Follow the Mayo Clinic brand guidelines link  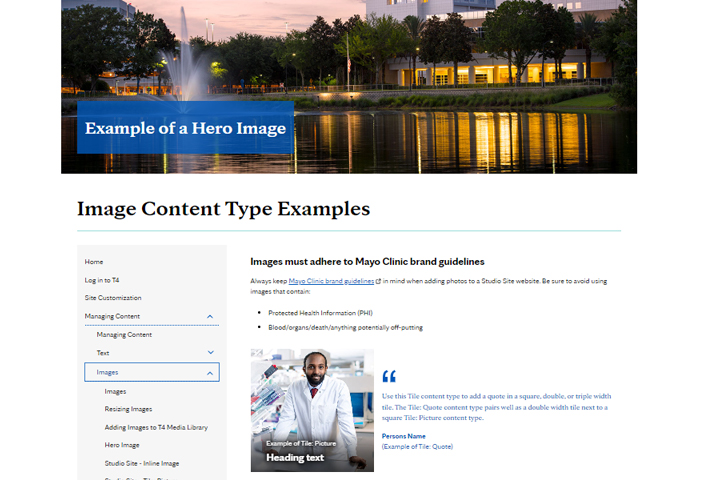click(331, 281)
